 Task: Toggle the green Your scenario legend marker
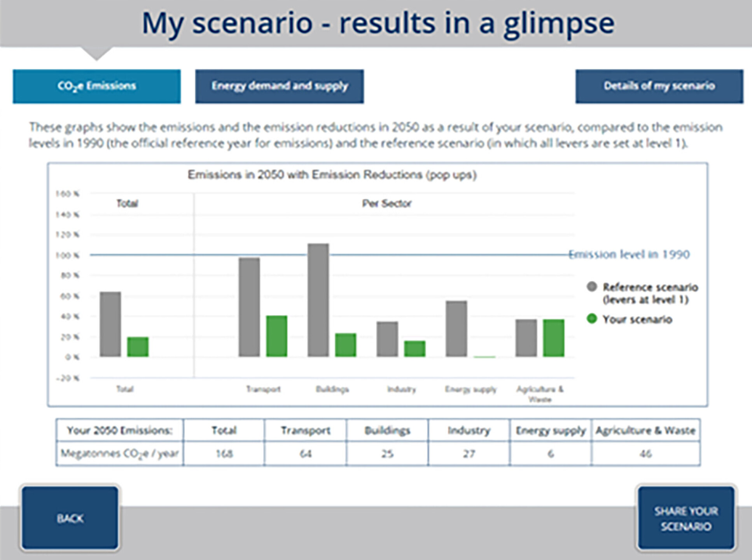591,319
